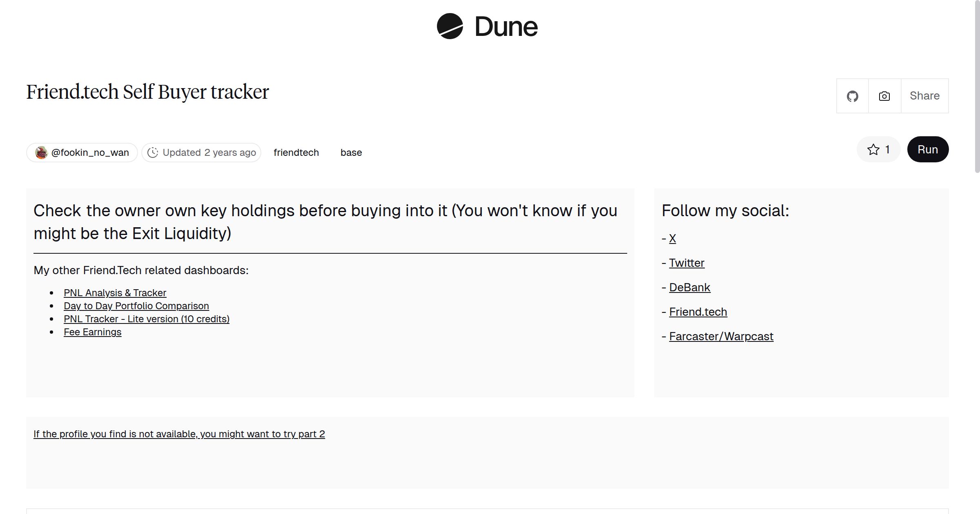Open the GitHub icon button
Image resolution: width=980 pixels, height=514 pixels.
(x=852, y=96)
